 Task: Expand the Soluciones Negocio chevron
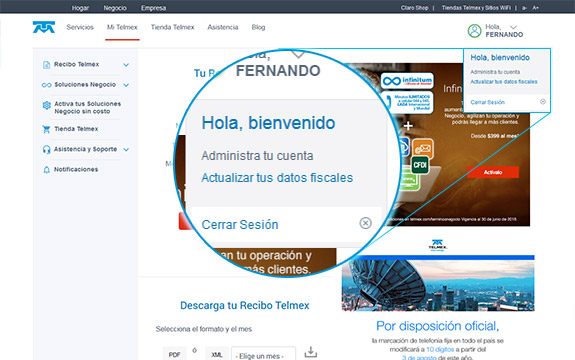pyautogui.click(x=126, y=85)
